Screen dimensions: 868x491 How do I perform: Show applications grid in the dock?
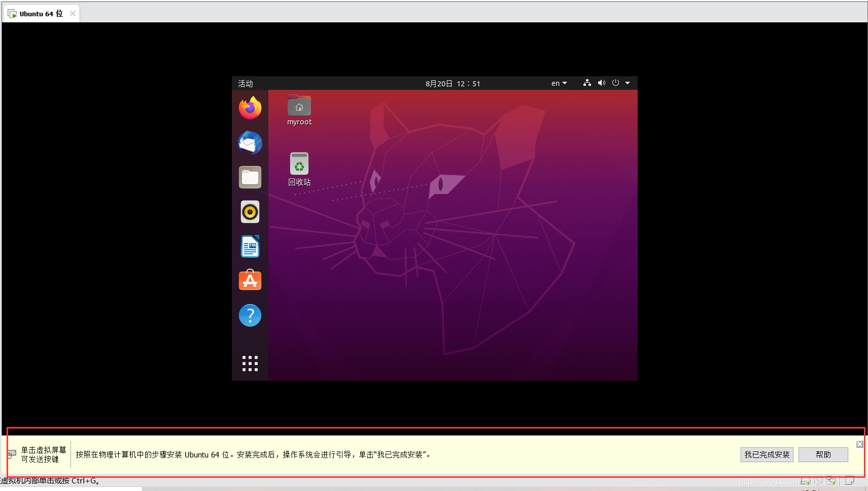(250, 364)
